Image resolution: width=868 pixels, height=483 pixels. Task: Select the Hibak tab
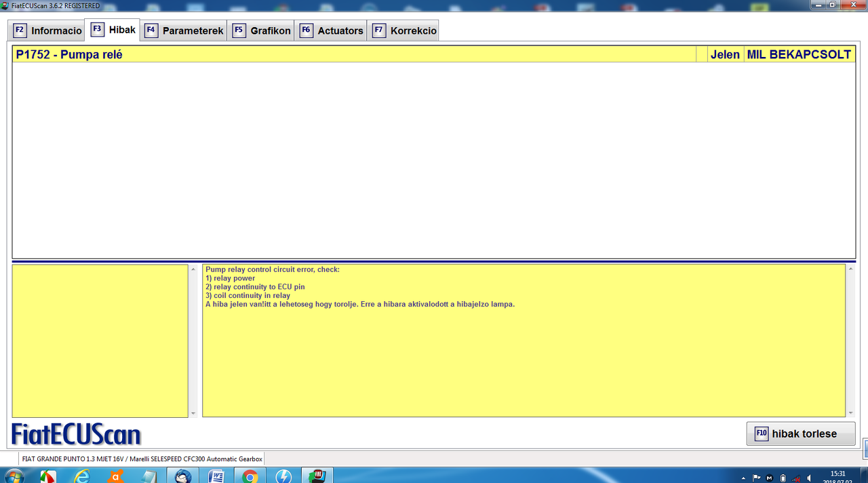click(x=113, y=30)
